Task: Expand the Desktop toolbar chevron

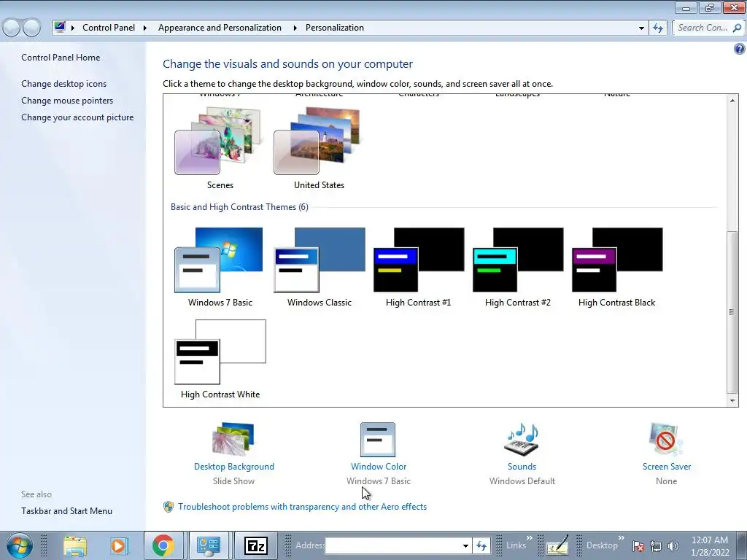Action: pos(622,538)
